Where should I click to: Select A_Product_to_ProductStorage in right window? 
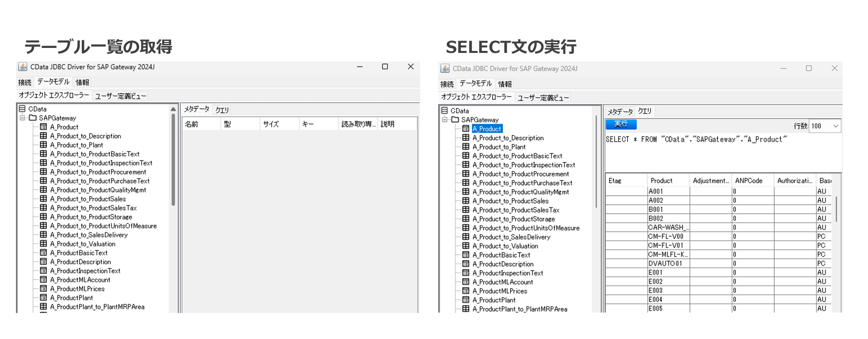(514, 219)
